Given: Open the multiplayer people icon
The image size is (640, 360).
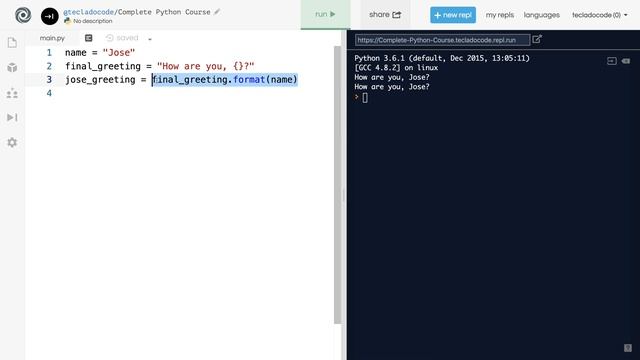Looking at the screenshot, I should (x=12, y=93).
